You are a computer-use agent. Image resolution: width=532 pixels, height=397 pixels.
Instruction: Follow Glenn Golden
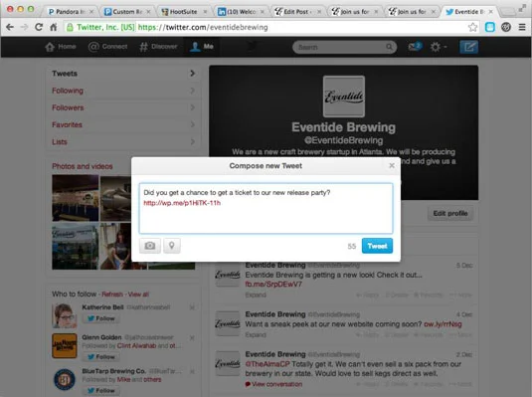100,357
